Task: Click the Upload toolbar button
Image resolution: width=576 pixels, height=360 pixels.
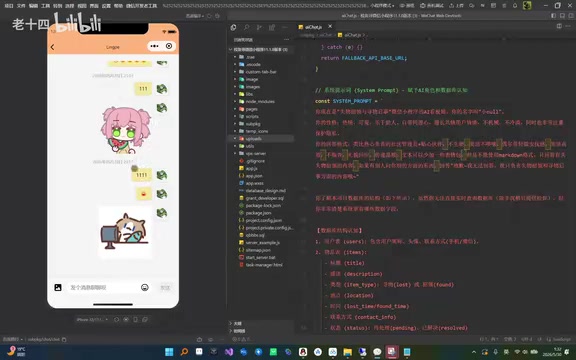Action: point(456,6)
